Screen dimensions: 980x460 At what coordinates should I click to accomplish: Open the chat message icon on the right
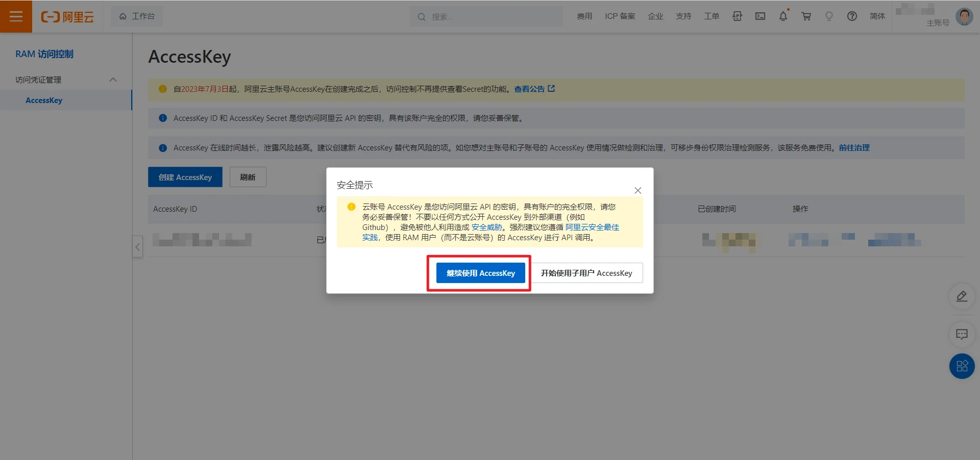[962, 335]
